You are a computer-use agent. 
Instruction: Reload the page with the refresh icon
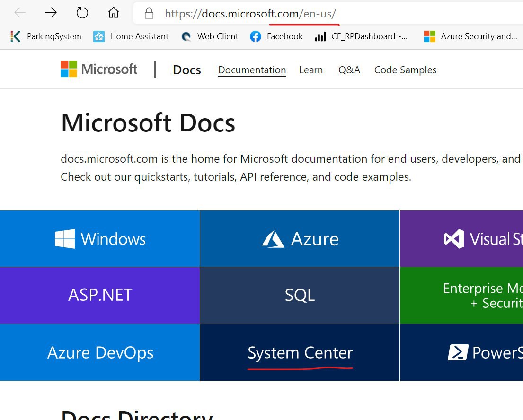pos(82,13)
